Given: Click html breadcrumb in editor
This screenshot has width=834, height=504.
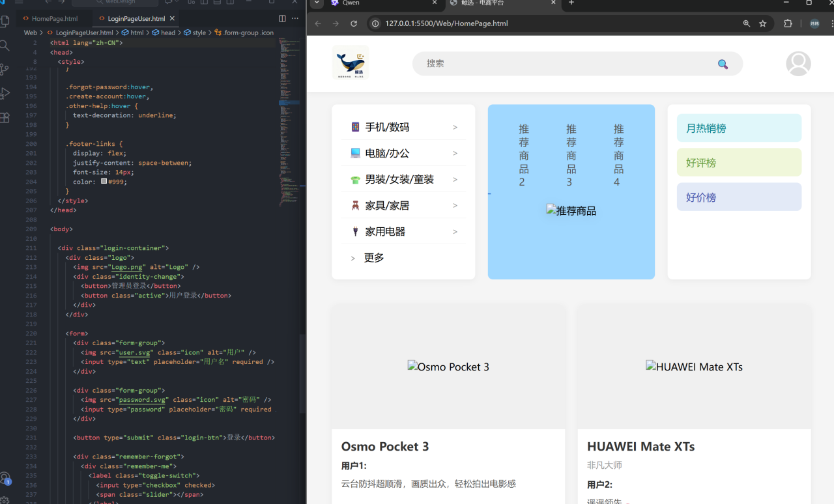Looking at the screenshot, I should point(132,33).
